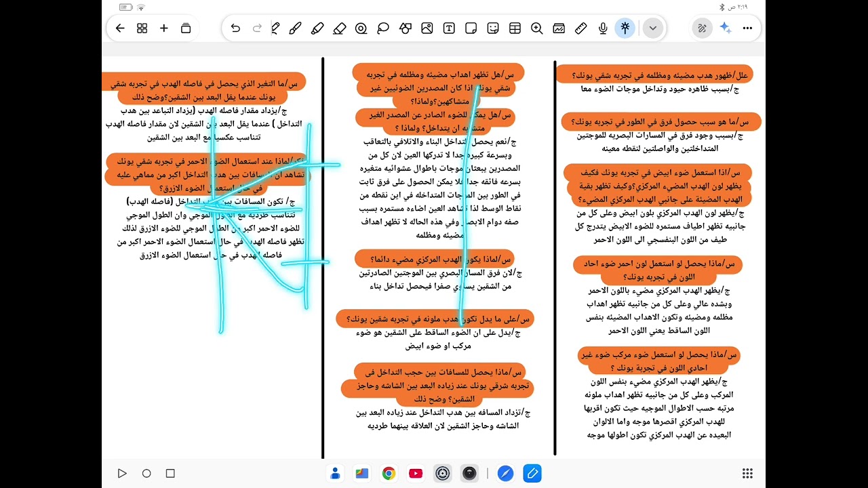
Task: Open the shapes tool
Action: click(406, 28)
